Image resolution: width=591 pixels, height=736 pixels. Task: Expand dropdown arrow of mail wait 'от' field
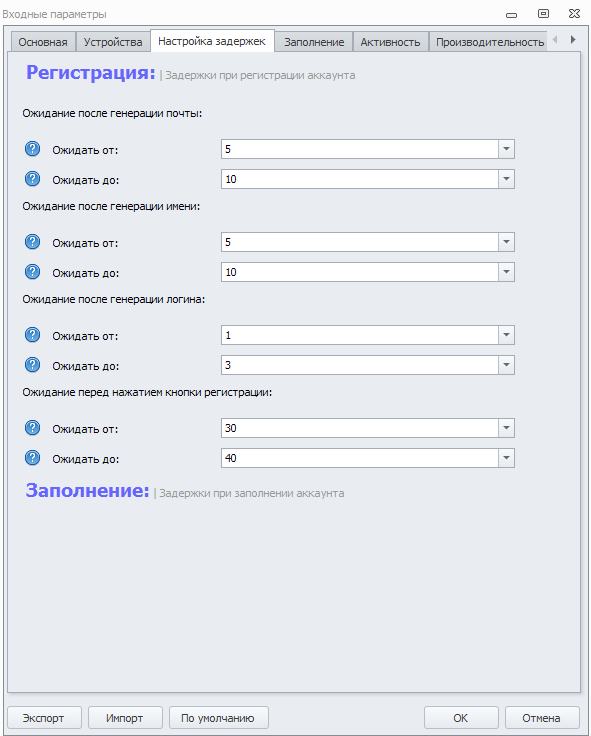pyautogui.click(x=506, y=149)
